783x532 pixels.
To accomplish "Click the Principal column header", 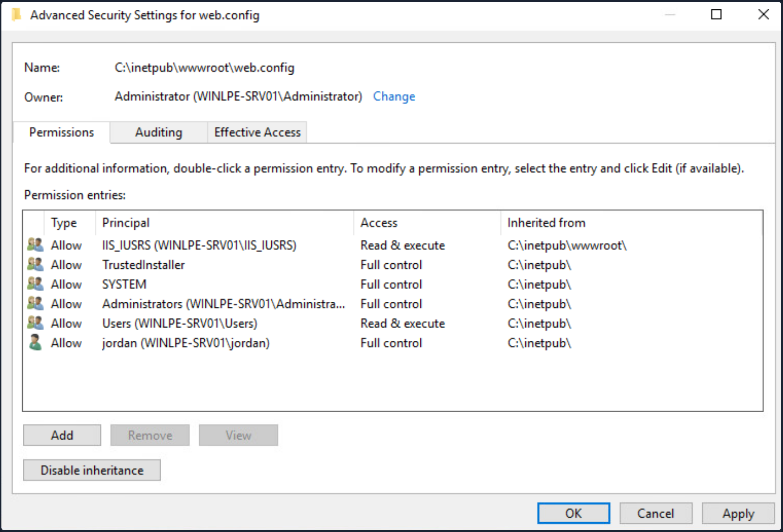I will [125, 222].
